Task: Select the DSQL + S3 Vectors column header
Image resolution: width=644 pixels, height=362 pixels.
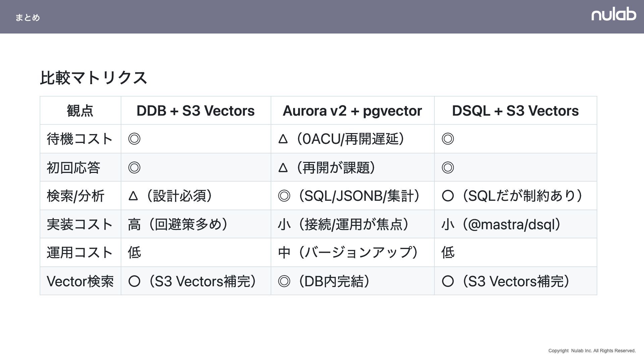Action: pyautogui.click(x=515, y=111)
